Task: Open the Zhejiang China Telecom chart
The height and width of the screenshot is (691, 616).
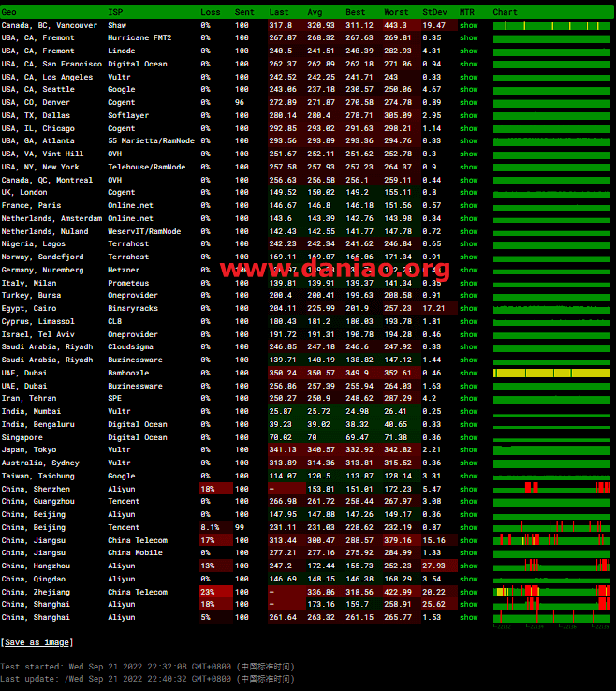Action: (551, 591)
